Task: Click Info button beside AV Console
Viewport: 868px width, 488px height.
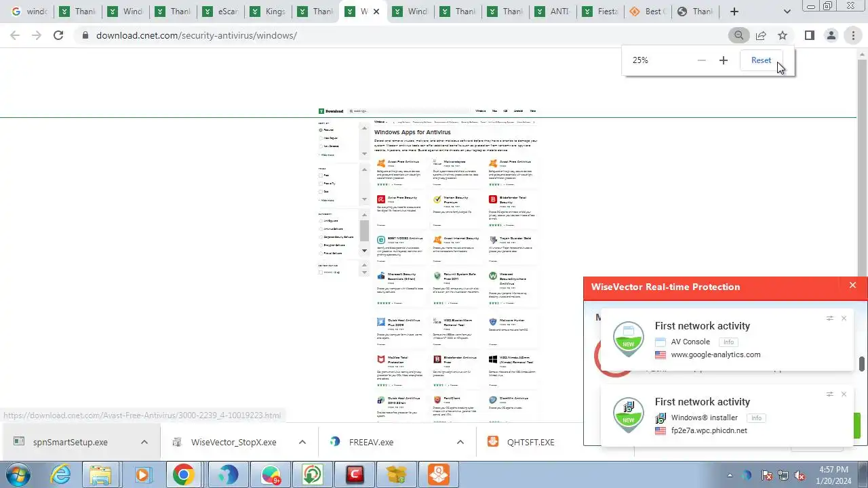Action: [x=728, y=342]
